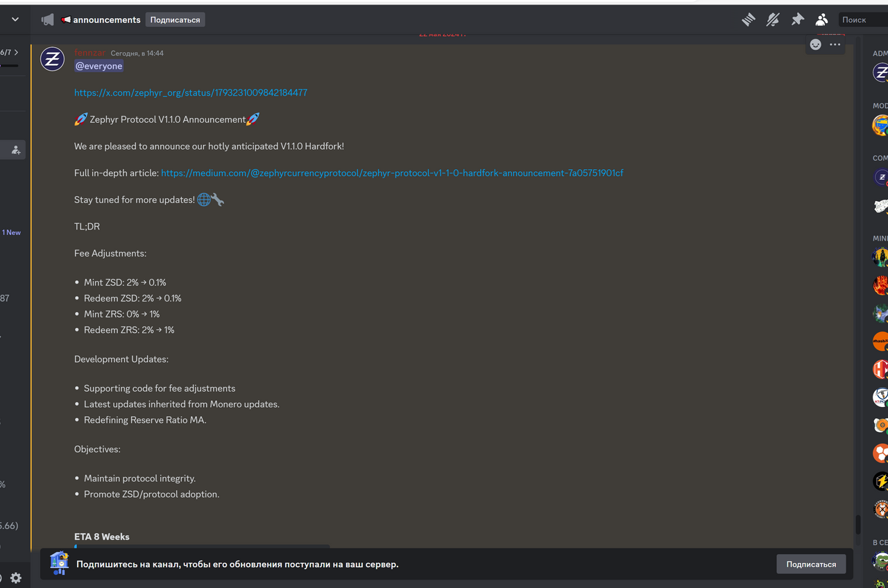Viewport: 888px width, 588px height.
Task: Click the 'Redefining Reserve Ratio MA.' bullet
Action: (x=145, y=420)
